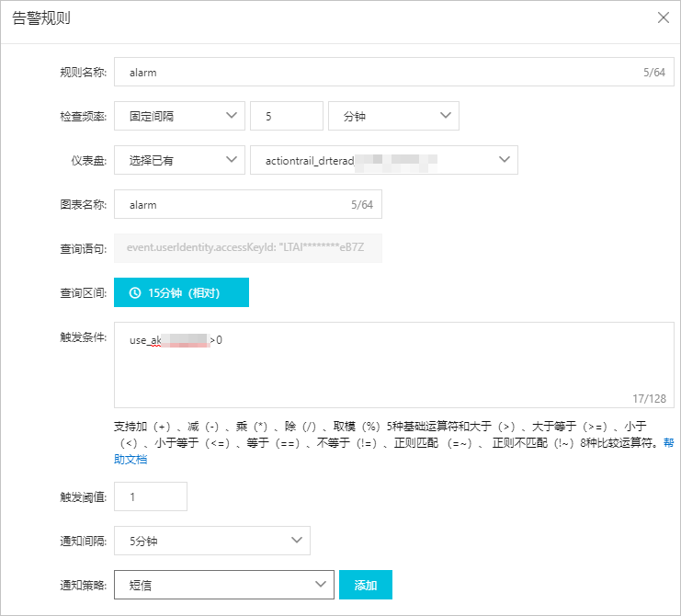Viewport: 681px width, 616px height.
Task: Click the 触发阈值 label
Action: point(83,497)
